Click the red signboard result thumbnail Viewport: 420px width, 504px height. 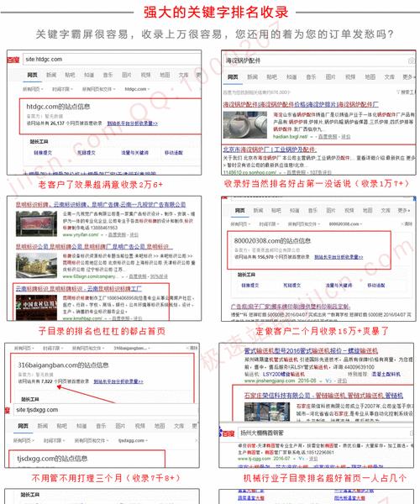(36, 223)
